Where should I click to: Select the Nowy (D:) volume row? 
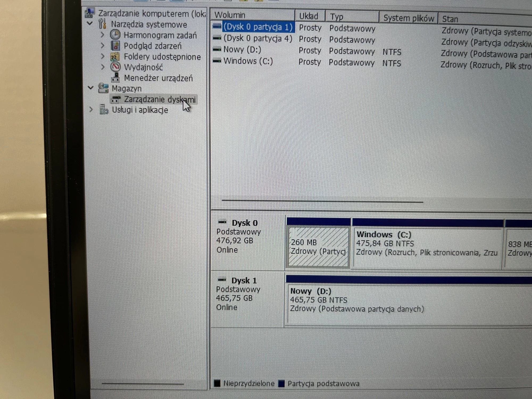tap(242, 49)
